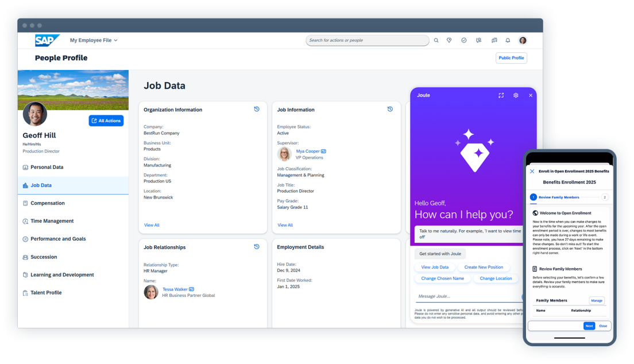Open Joule settings gear
The width and height of the screenshot is (634, 364).
pos(516,95)
